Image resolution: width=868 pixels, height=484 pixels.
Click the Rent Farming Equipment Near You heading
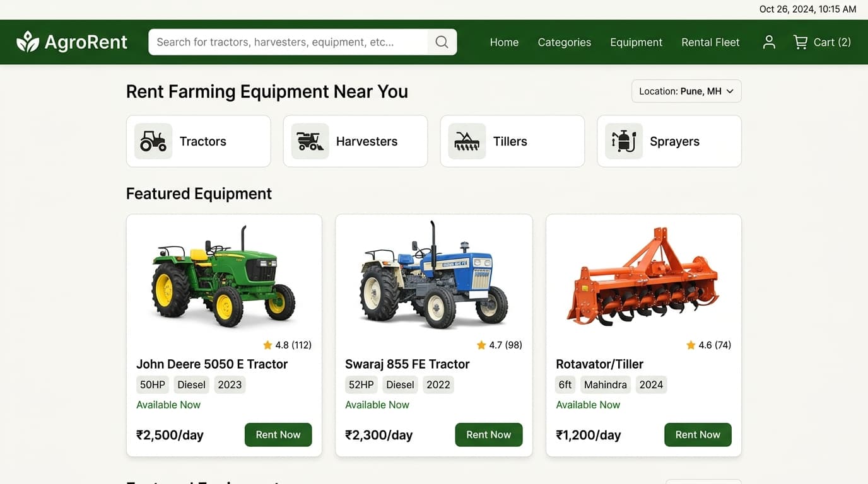[x=267, y=91]
